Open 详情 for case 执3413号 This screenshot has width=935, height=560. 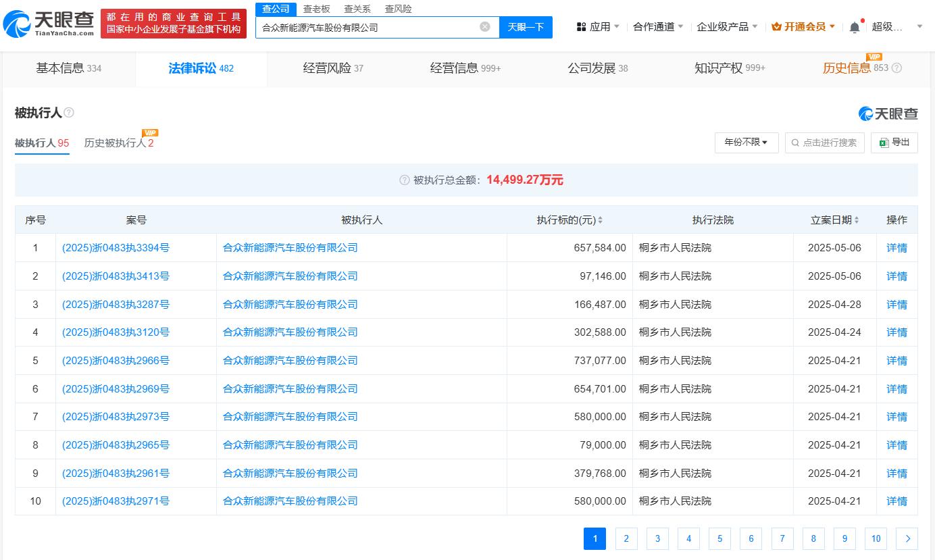[897, 276]
